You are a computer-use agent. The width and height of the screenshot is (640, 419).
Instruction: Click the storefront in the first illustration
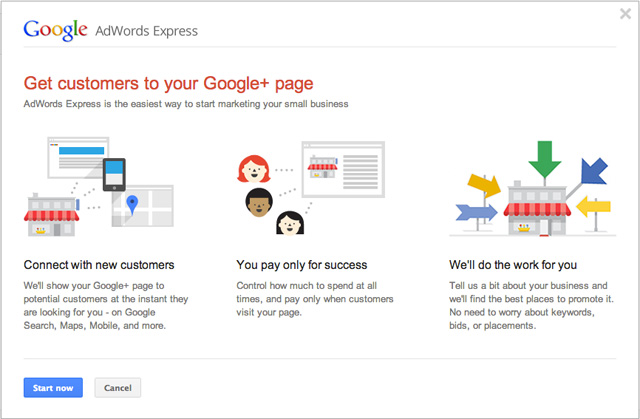(x=51, y=215)
